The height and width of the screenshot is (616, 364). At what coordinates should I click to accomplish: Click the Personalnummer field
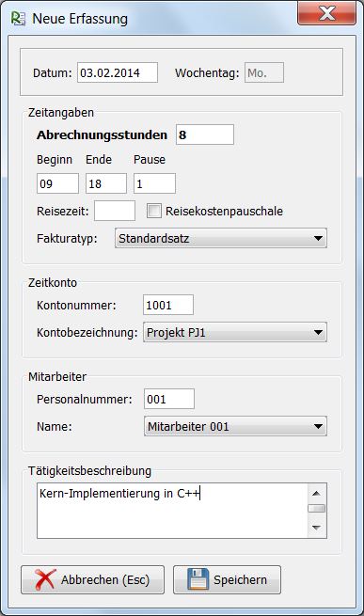(x=169, y=399)
